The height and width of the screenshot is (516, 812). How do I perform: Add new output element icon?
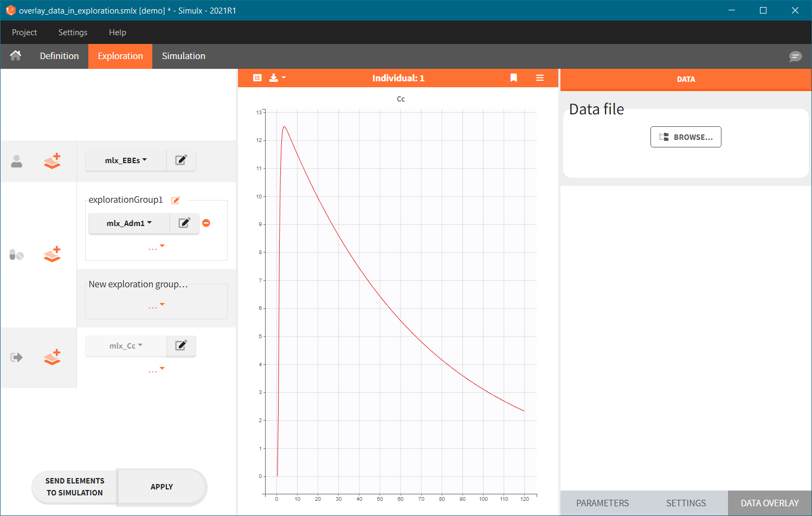click(x=52, y=357)
